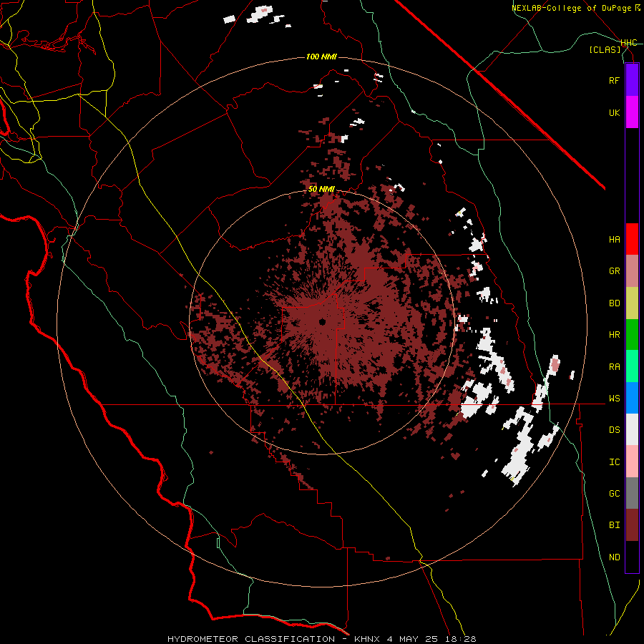Select the BD big drops swatch
Screen dimensions: 644x644
point(632,303)
